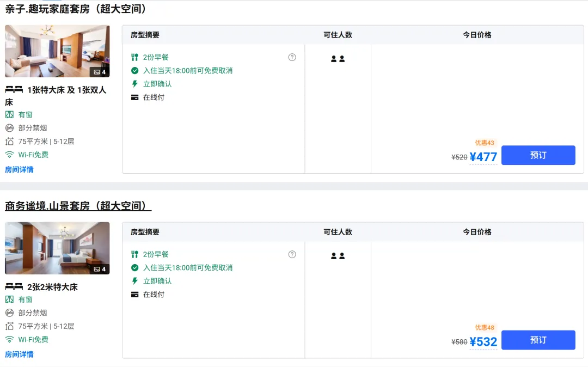Viewport: 588px width, 367px height.
Task: Click help question icon in second room summary
Action: coord(292,254)
